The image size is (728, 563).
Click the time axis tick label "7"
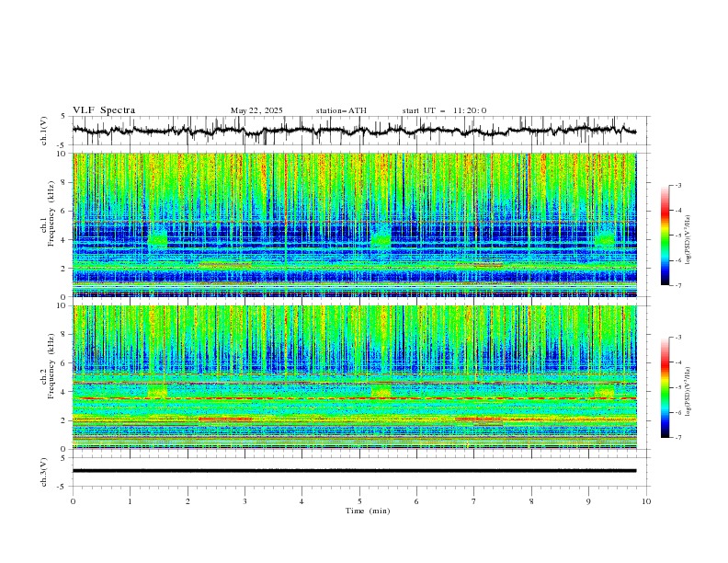[x=473, y=501]
